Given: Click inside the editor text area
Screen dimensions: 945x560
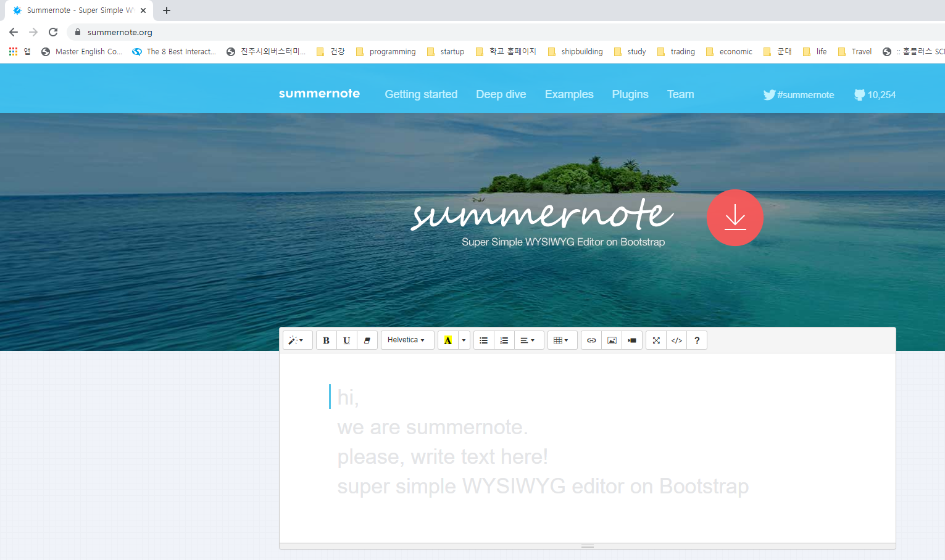Looking at the screenshot, I should click(587, 448).
